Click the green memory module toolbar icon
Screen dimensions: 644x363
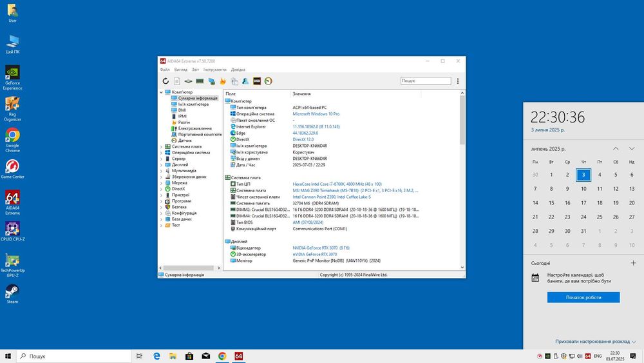tap(200, 81)
